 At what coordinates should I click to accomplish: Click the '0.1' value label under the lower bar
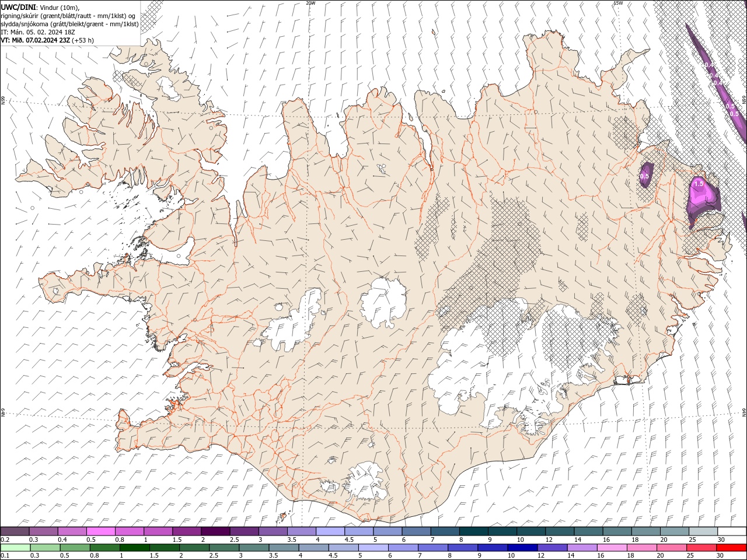click(x=5, y=556)
